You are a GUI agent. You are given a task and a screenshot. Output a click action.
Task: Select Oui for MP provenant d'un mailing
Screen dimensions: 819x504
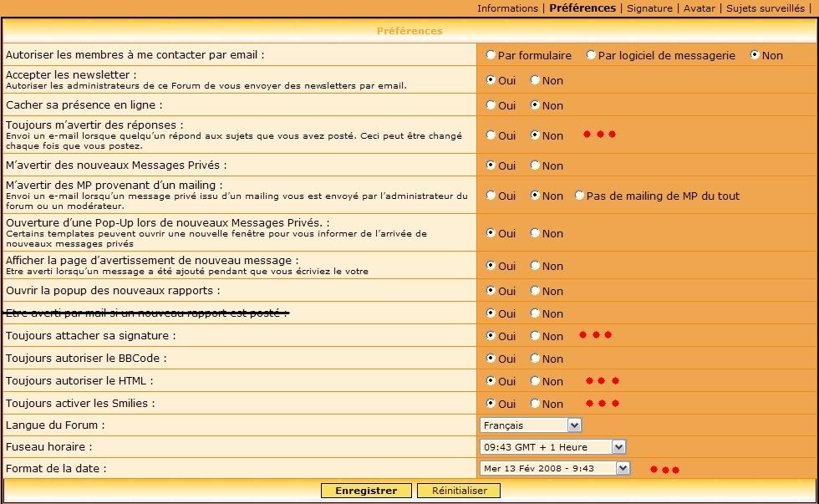pyautogui.click(x=491, y=196)
